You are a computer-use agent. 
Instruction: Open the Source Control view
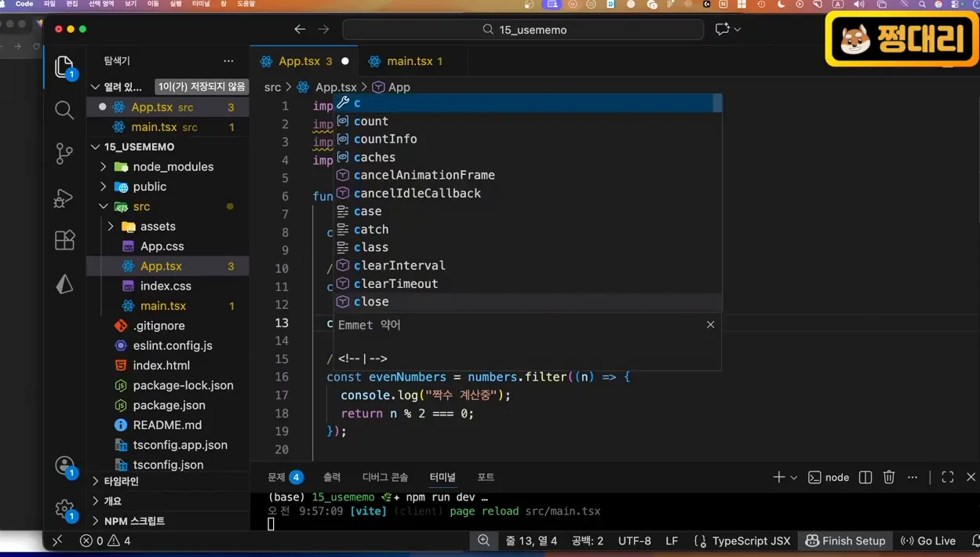[64, 153]
